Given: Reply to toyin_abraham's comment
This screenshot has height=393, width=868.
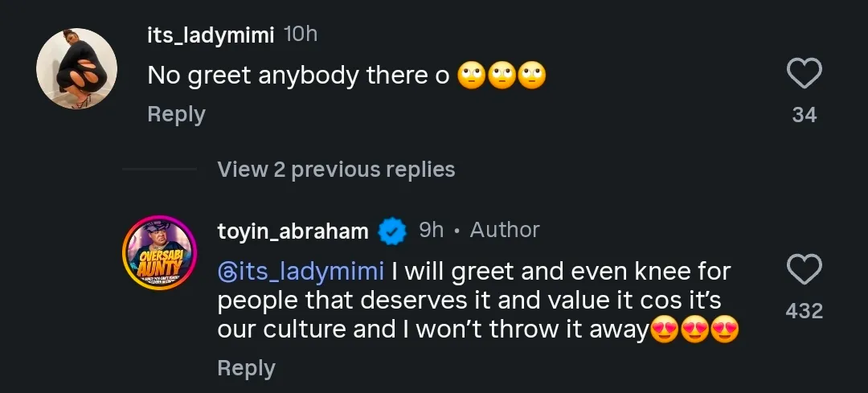Looking at the screenshot, I should (246, 368).
